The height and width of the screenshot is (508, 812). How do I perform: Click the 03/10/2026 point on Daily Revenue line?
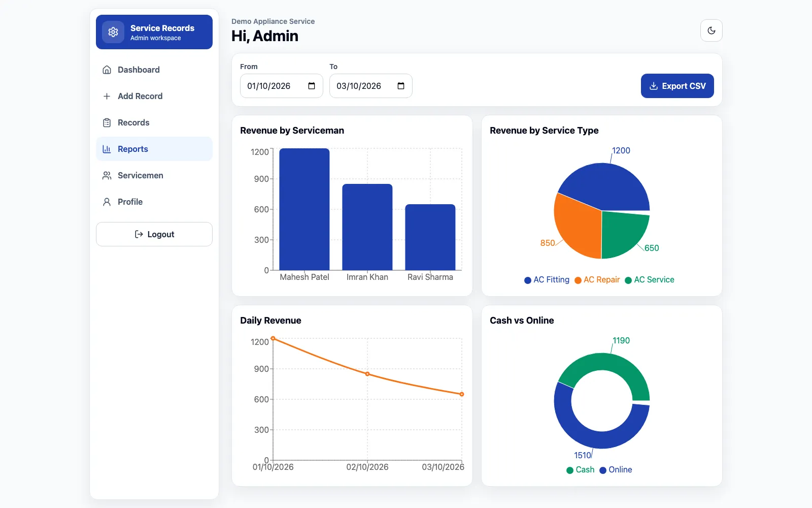(462, 394)
